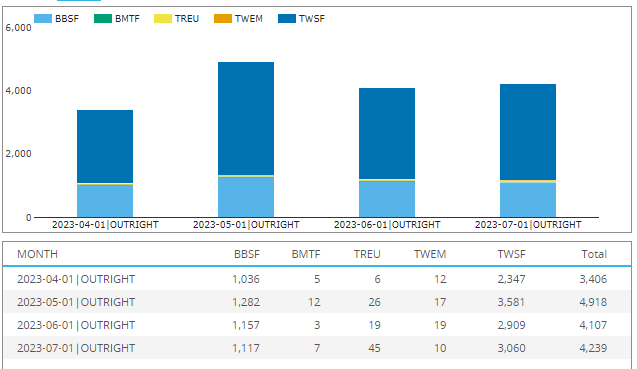Sort table by the BMTF column header
Image resolution: width=637 pixels, height=369 pixels.
(x=306, y=254)
